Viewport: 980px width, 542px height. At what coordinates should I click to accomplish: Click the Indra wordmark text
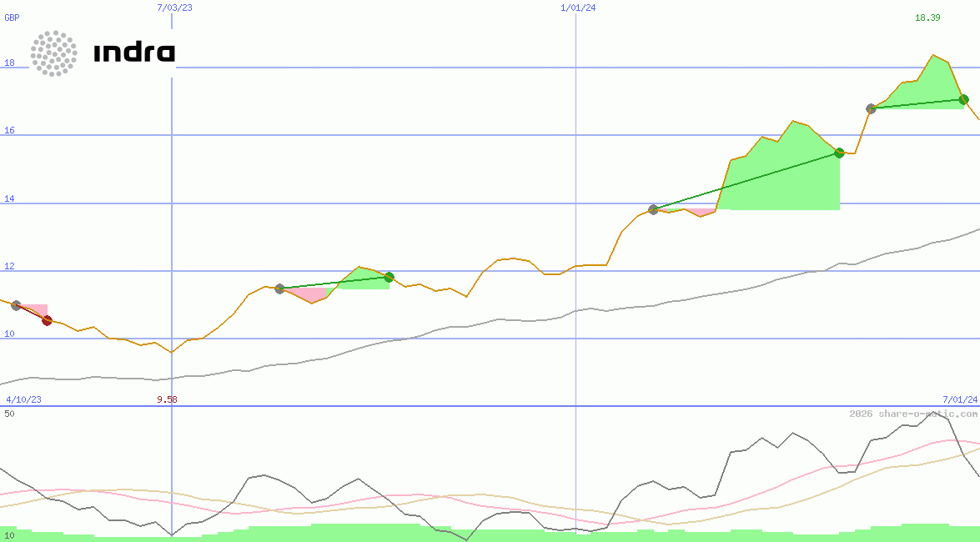tap(134, 53)
